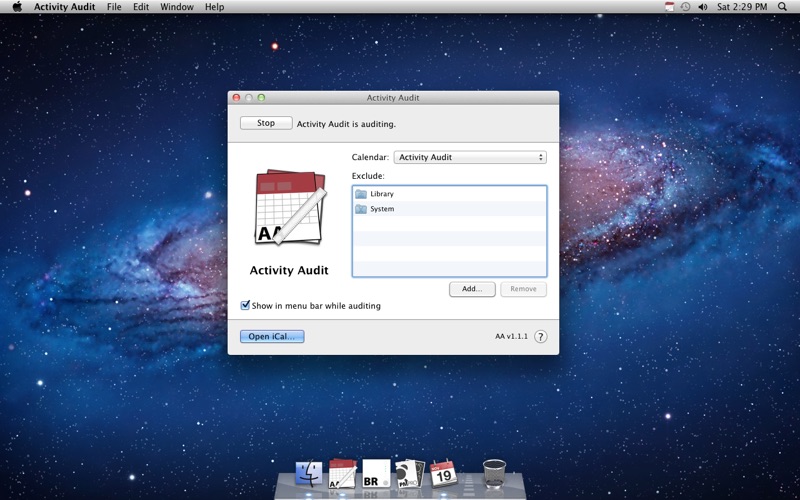The height and width of the screenshot is (500, 800).
Task: Click the Stop auditing button
Action: coord(266,123)
